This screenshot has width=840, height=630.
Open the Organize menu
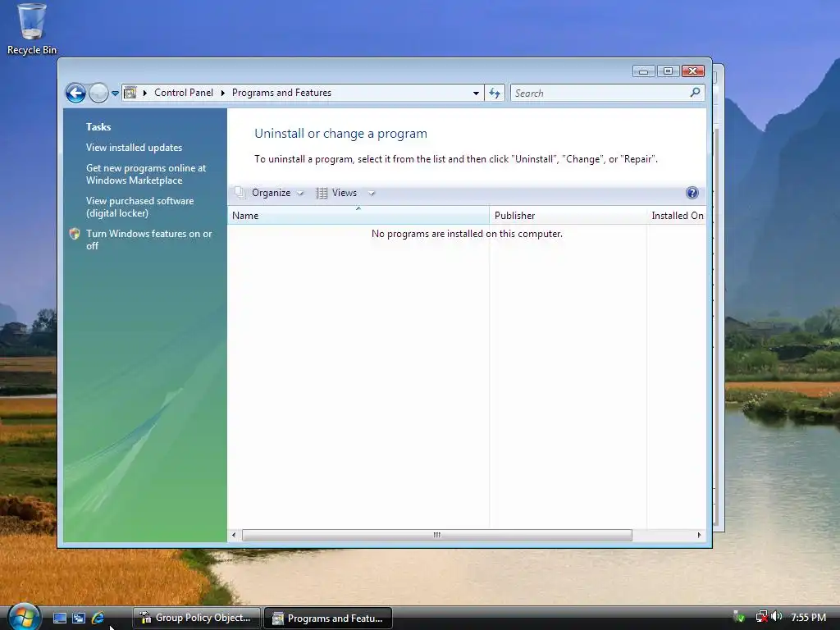pos(271,193)
